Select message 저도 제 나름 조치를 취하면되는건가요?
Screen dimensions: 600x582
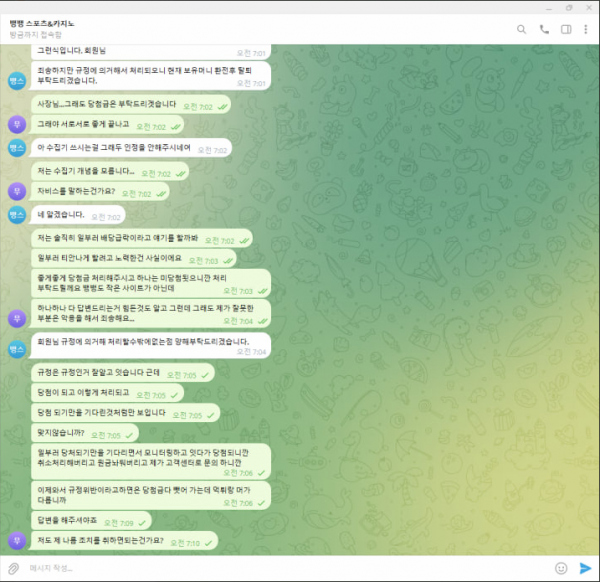[125, 540]
